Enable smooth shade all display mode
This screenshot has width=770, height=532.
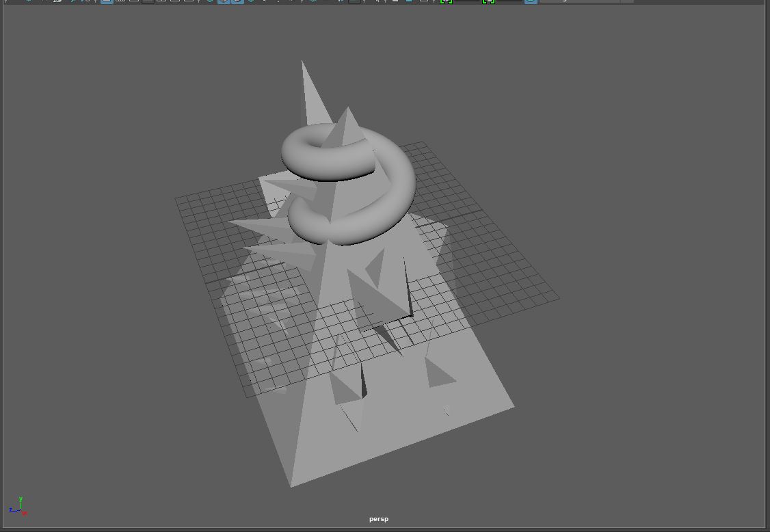coord(224,1)
